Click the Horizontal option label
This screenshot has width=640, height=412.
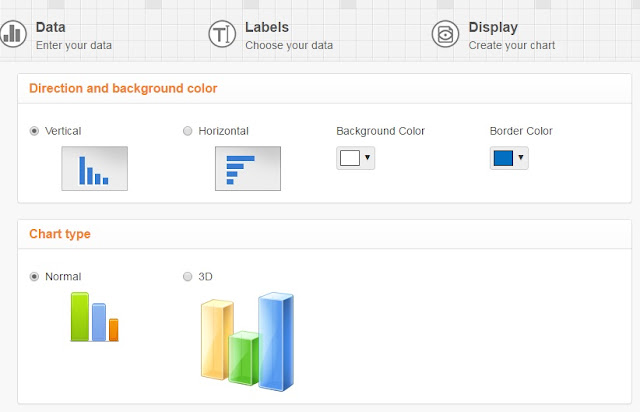(223, 131)
